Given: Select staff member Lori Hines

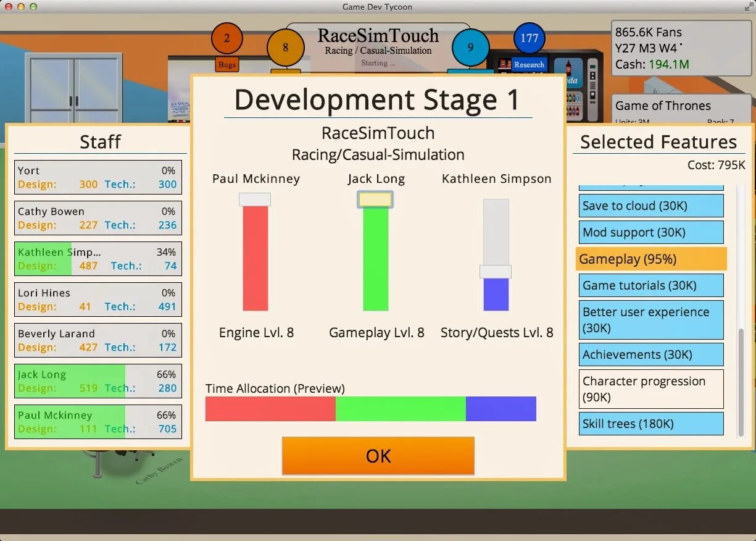Looking at the screenshot, I should click(x=98, y=300).
